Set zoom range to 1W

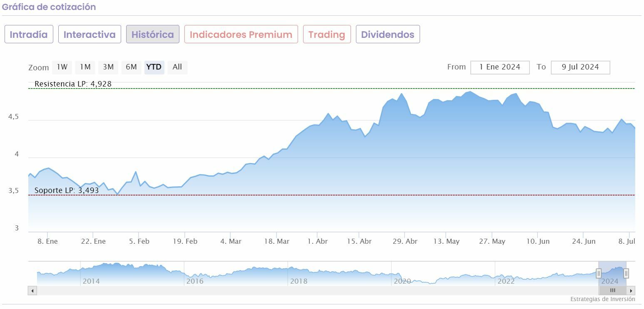click(x=62, y=67)
